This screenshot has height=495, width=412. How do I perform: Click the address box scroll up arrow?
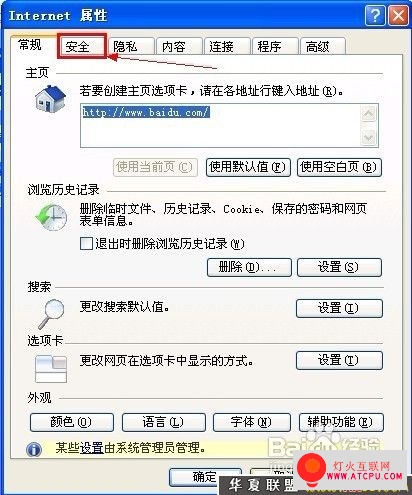(369, 114)
